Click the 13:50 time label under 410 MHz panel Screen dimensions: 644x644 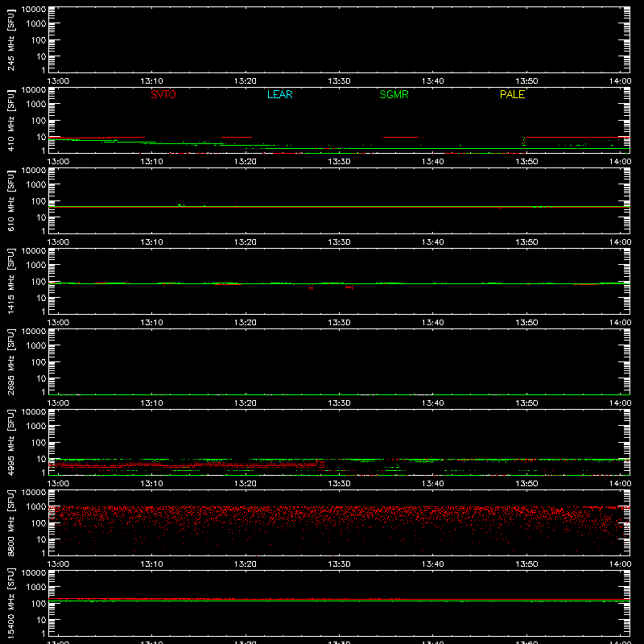coord(526,162)
